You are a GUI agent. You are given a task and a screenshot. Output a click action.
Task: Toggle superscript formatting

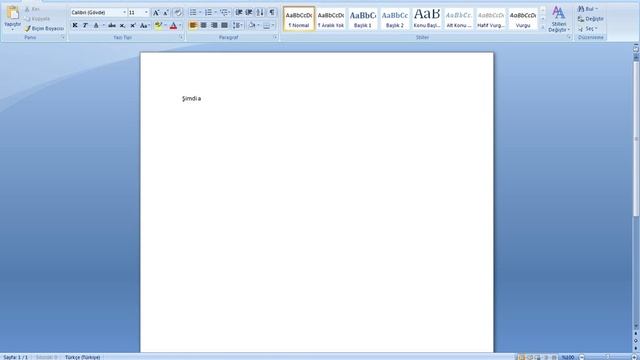[x=133, y=25]
